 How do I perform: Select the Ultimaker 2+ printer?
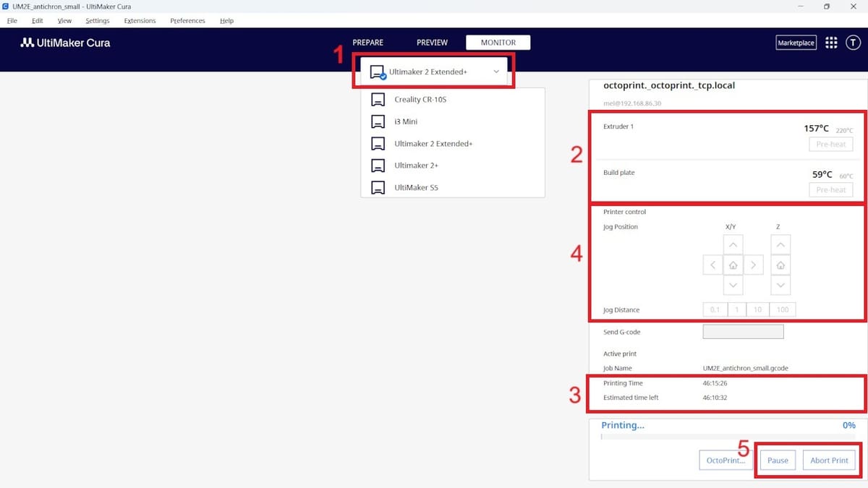(x=453, y=166)
